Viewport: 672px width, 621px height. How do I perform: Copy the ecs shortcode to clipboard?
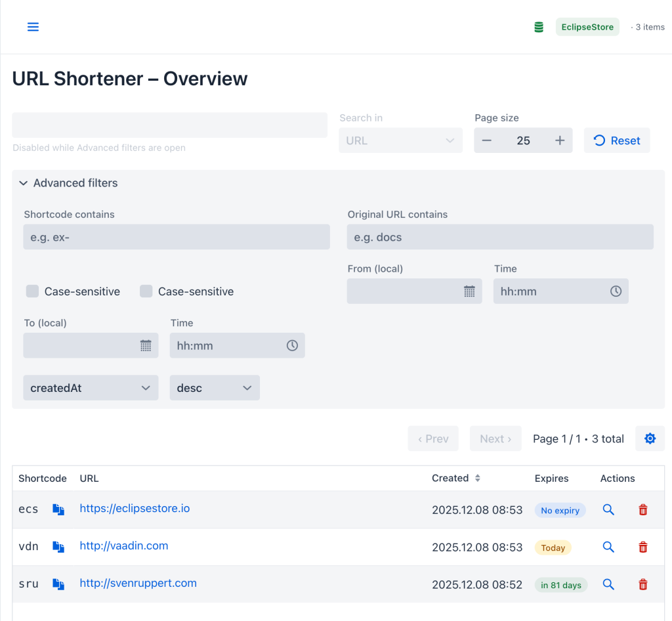pyautogui.click(x=58, y=509)
